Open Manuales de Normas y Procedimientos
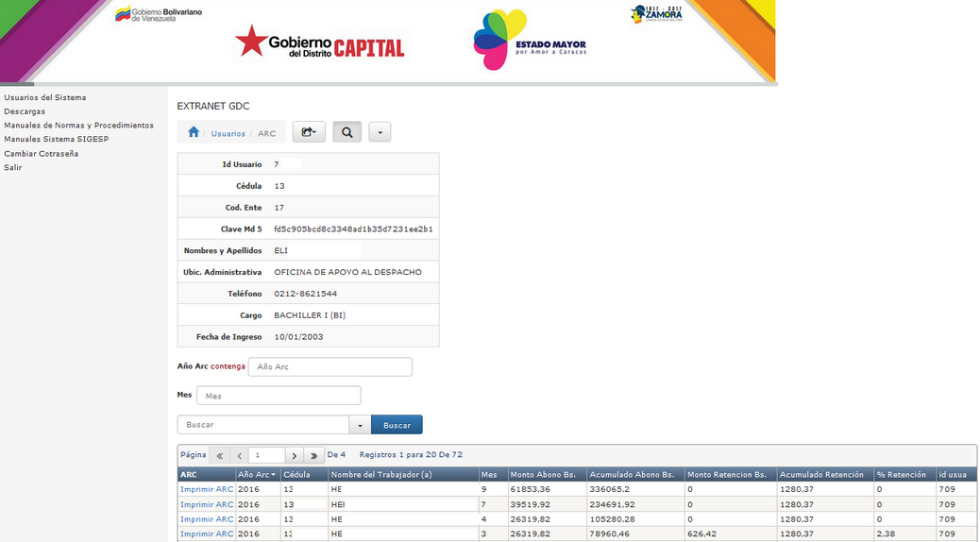The width and height of the screenshot is (980, 542). (x=78, y=125)
